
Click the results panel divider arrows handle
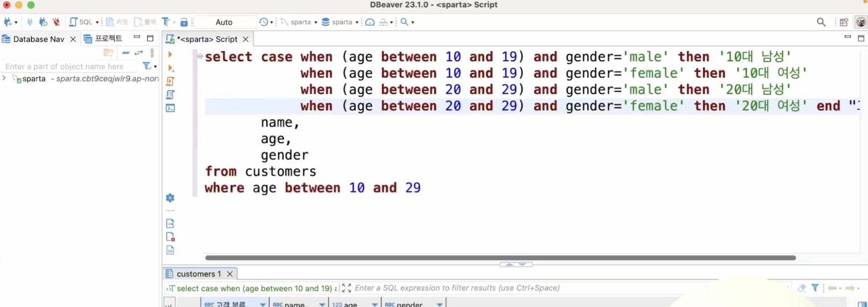[x=516, y=264]
